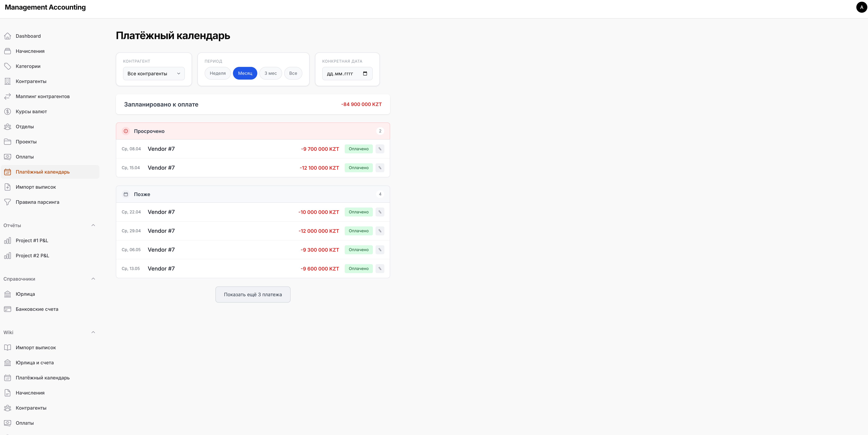Click edit pencil for 13.05 payment
The height and width of the screenshot is (435, 868).
click(x=380, y=269)
